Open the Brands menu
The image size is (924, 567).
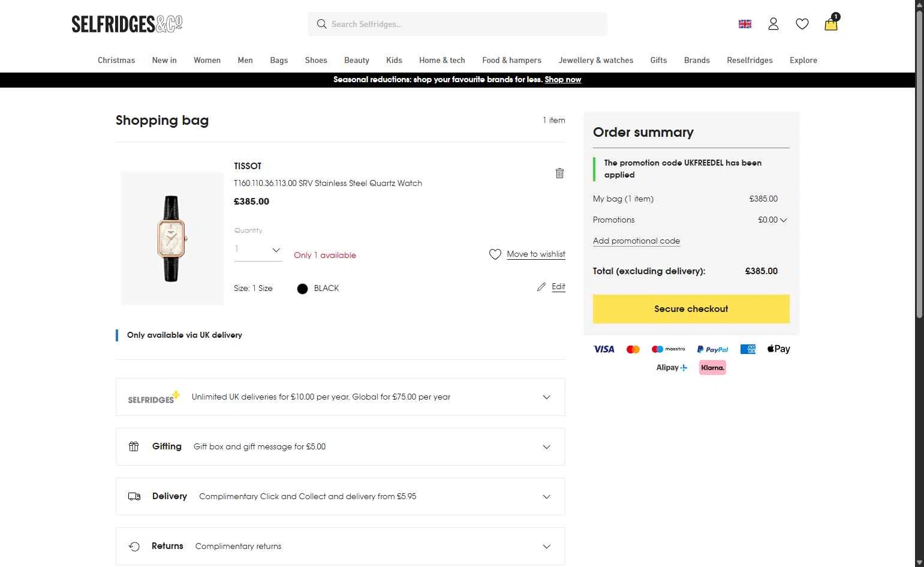pyautogui.click(x=697, y=60)
